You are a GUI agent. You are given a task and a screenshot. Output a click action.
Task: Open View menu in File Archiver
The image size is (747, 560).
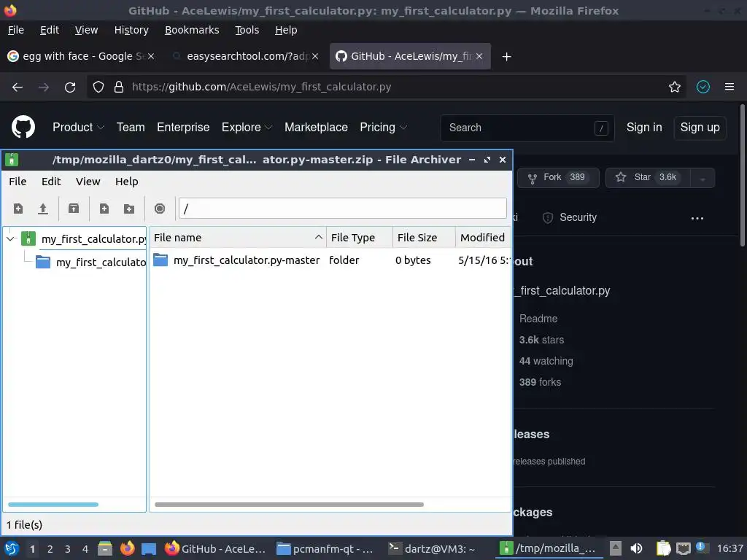[88, 182]
